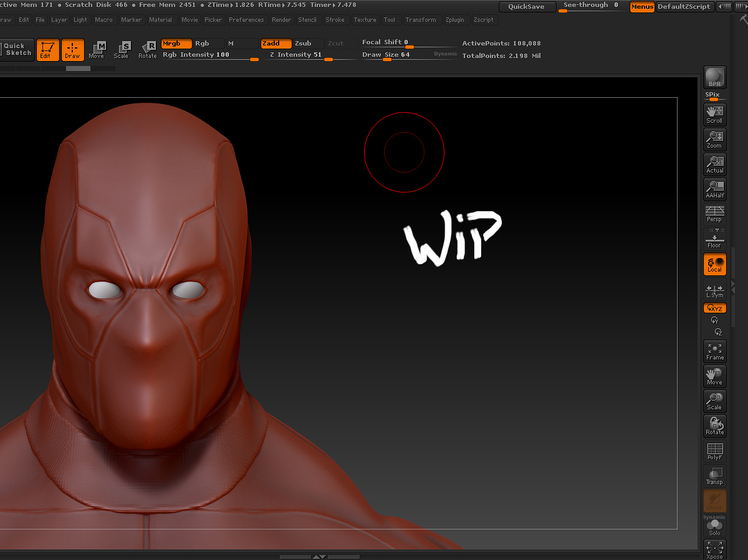The image size is (748, 560).
Task: Click the Zoom canvas navigation icon
Action: point(714,140)
